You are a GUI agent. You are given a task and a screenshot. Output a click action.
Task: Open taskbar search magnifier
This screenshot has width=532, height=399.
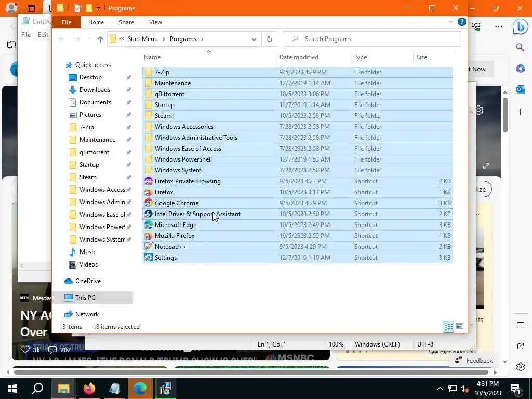pyautogui.click(x=37, y=389)
